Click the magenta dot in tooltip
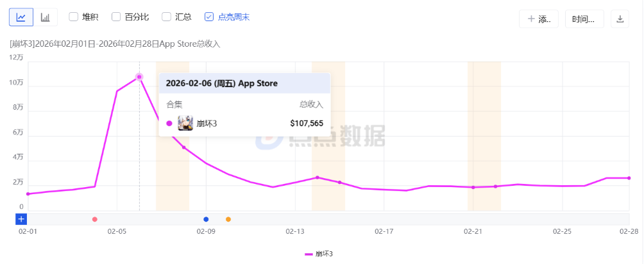 coord(169,123)
